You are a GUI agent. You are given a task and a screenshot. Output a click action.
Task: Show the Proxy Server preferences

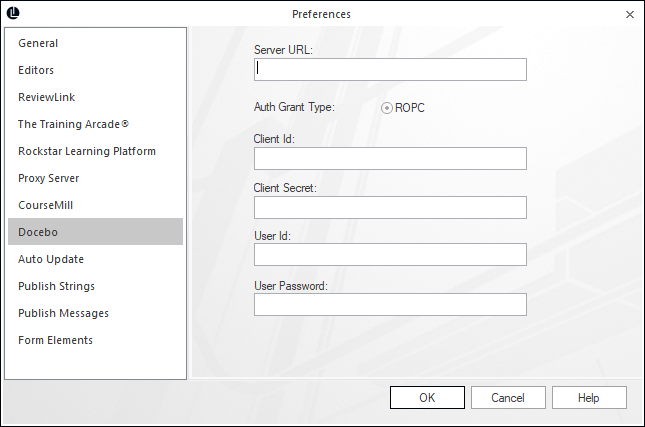coord(48,179)
